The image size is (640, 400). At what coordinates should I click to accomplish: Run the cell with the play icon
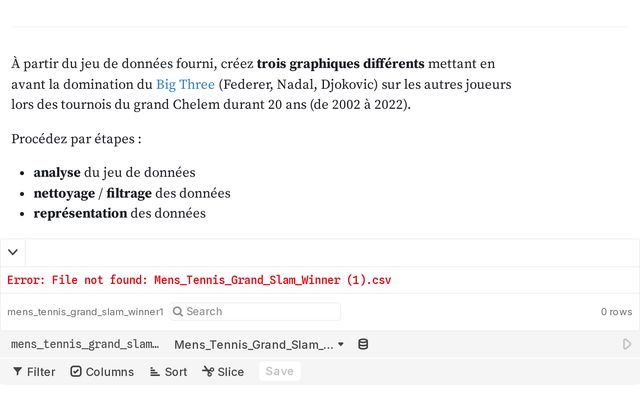point(627,344)
